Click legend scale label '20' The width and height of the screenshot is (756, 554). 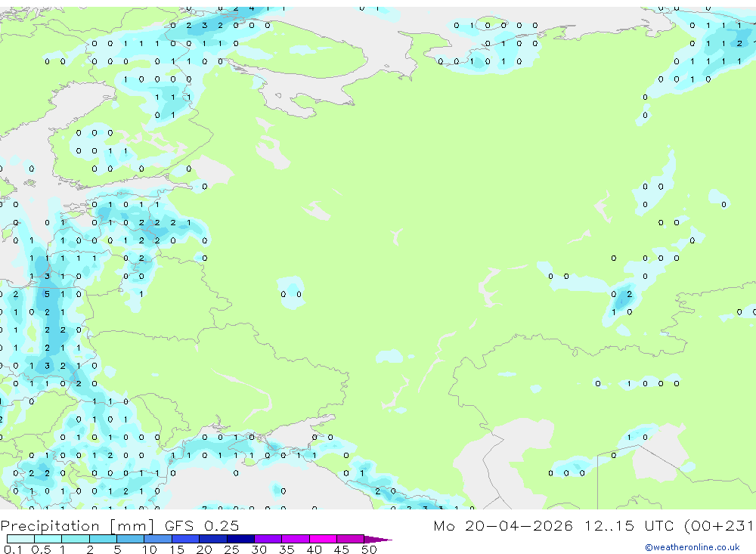[204, 549]
